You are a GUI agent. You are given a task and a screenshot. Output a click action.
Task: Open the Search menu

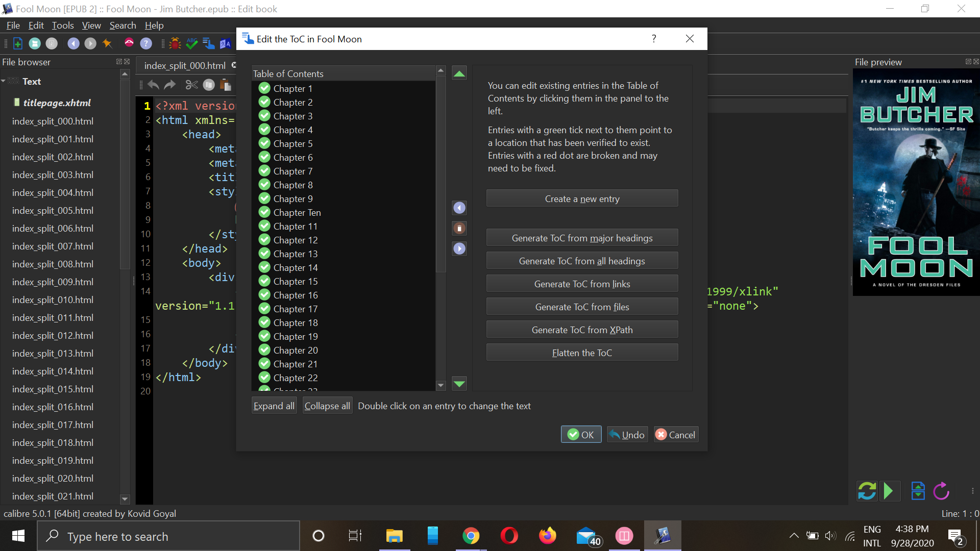[x=122, y=26]
